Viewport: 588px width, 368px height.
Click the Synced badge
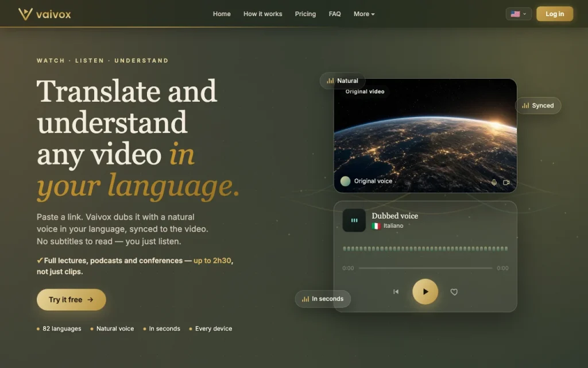pos(537,106)
